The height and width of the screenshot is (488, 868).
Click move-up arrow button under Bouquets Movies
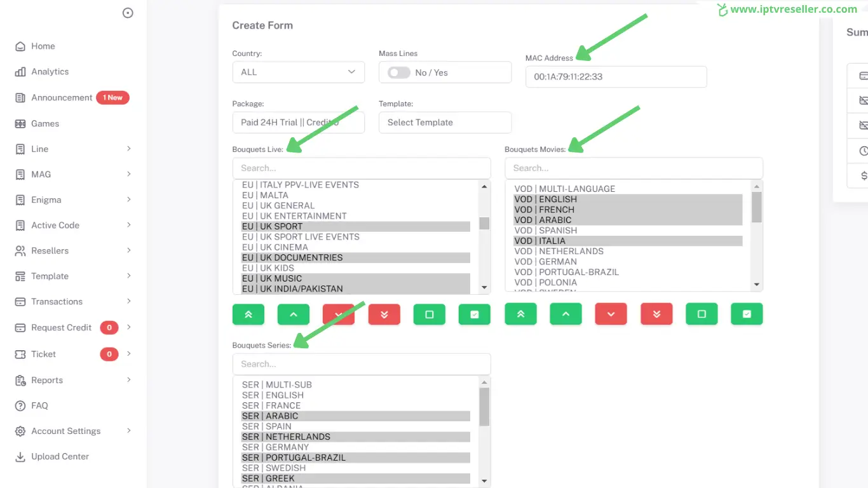pos(566,315)
